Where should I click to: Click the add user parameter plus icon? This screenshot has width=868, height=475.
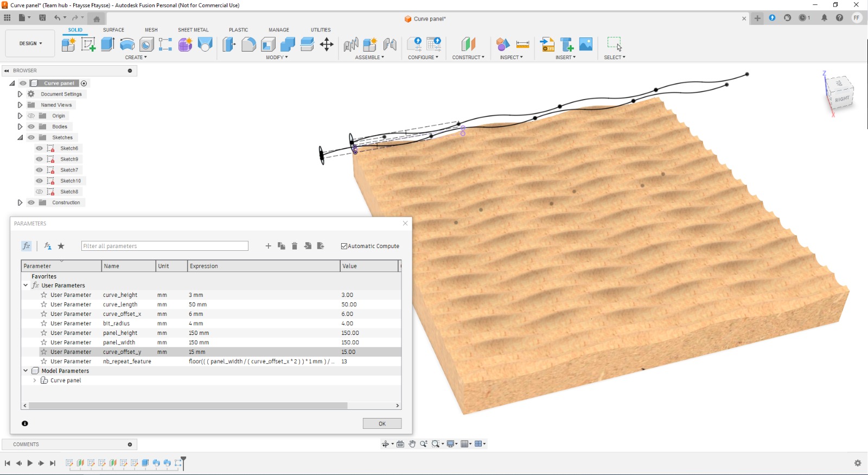[268, 246]
